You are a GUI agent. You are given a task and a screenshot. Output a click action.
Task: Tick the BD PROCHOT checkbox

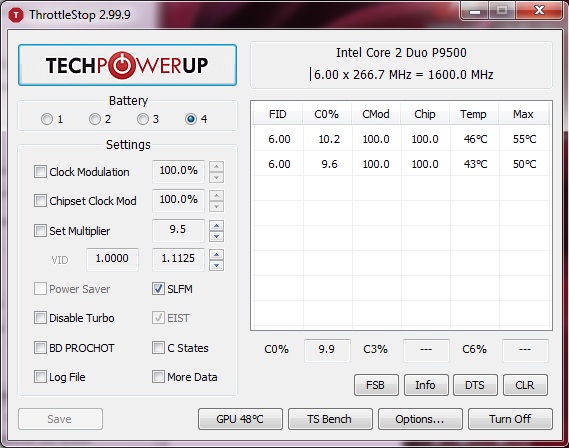click(40, 348)
